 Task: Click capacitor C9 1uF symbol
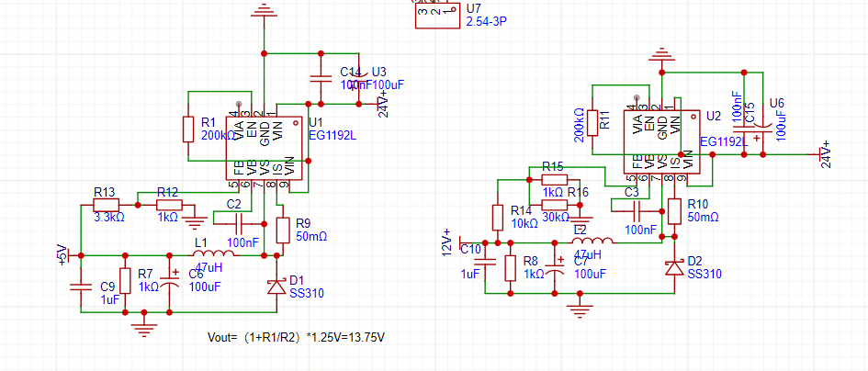(x=81, y=287)
